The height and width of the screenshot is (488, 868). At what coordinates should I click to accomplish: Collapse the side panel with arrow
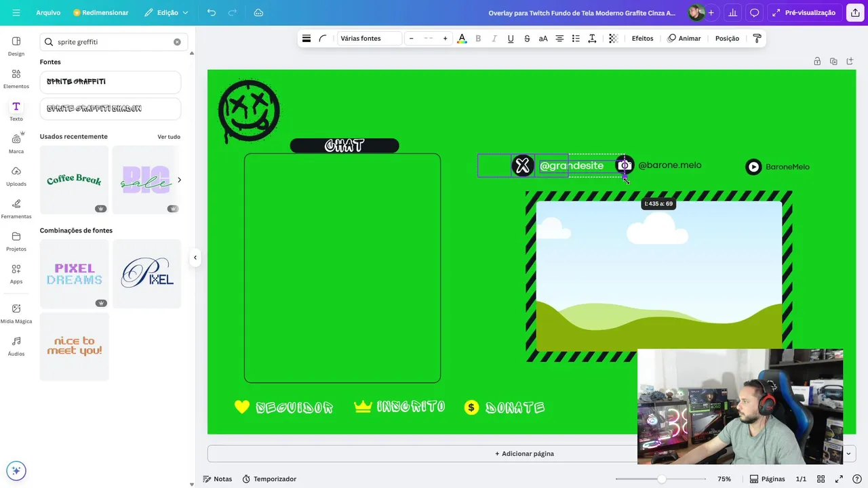tap(195, 258)
